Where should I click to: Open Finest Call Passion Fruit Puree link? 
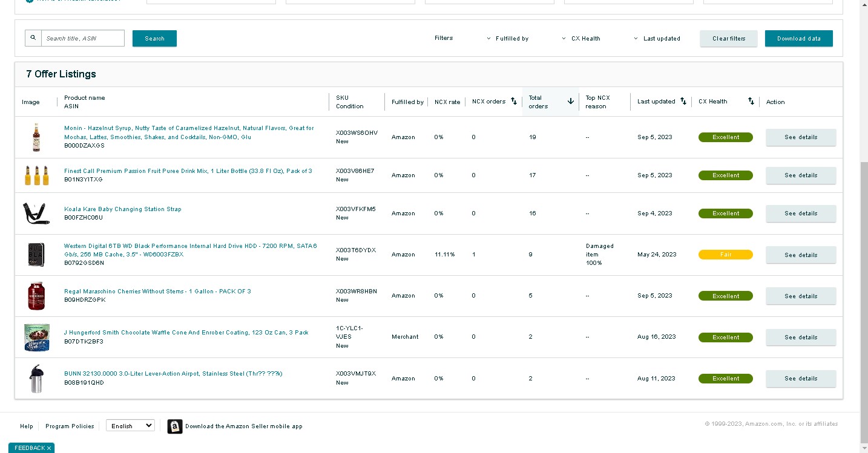(x=188, y=171)
